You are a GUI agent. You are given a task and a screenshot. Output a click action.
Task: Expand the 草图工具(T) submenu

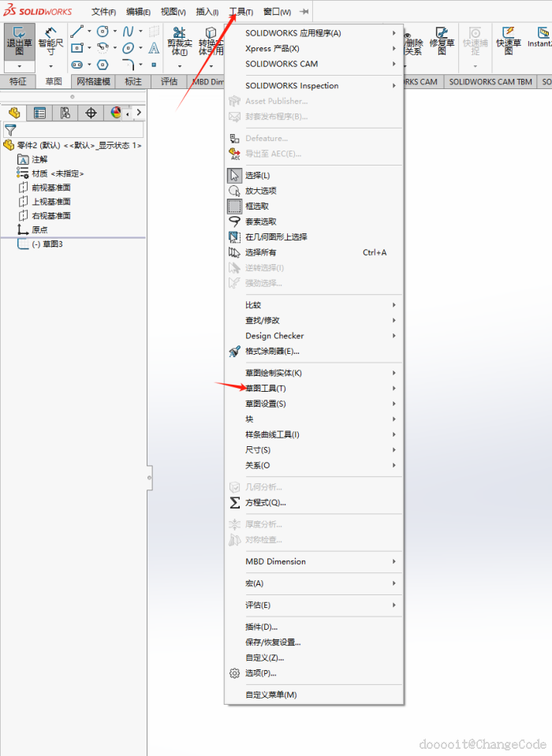click(314, 389)
